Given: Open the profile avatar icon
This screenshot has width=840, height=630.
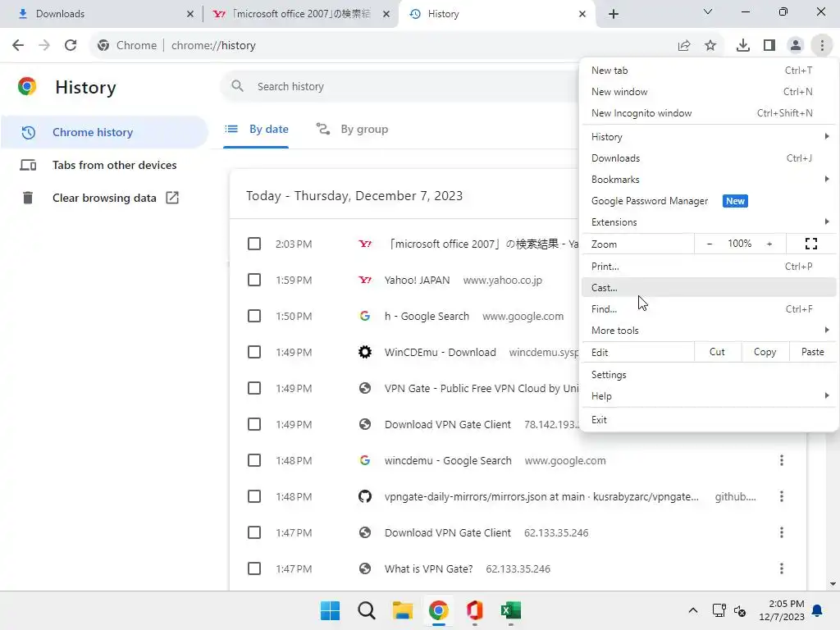Looking at the screenshot, I should pyautogui.click(x=796, y=46).
